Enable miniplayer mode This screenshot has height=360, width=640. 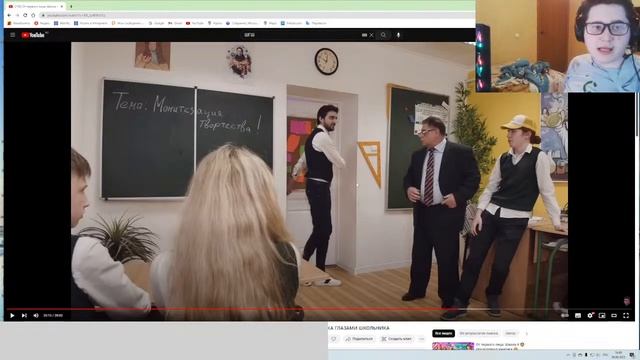pyautogui.click(x=602, y=316)
